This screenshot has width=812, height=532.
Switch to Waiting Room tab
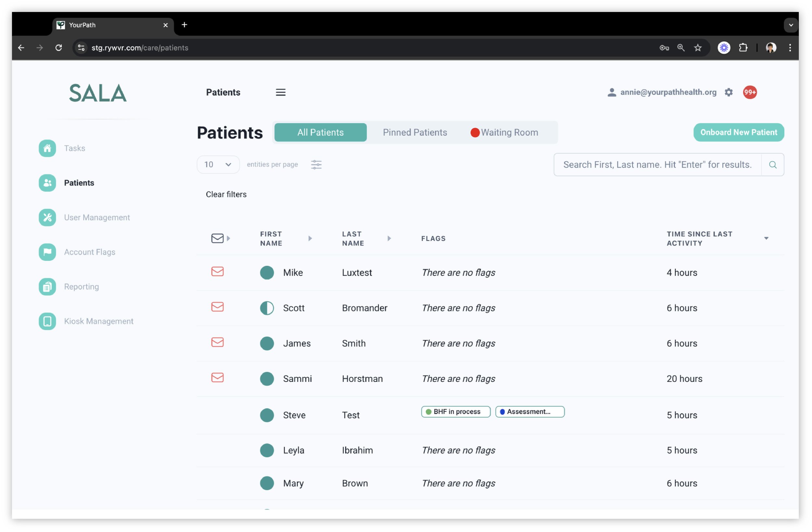pos(504,133)
